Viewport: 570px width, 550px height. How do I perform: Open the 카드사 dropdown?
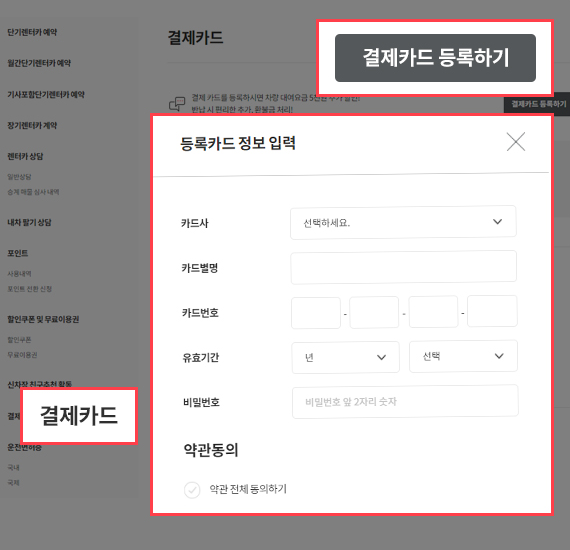point(403,222)
